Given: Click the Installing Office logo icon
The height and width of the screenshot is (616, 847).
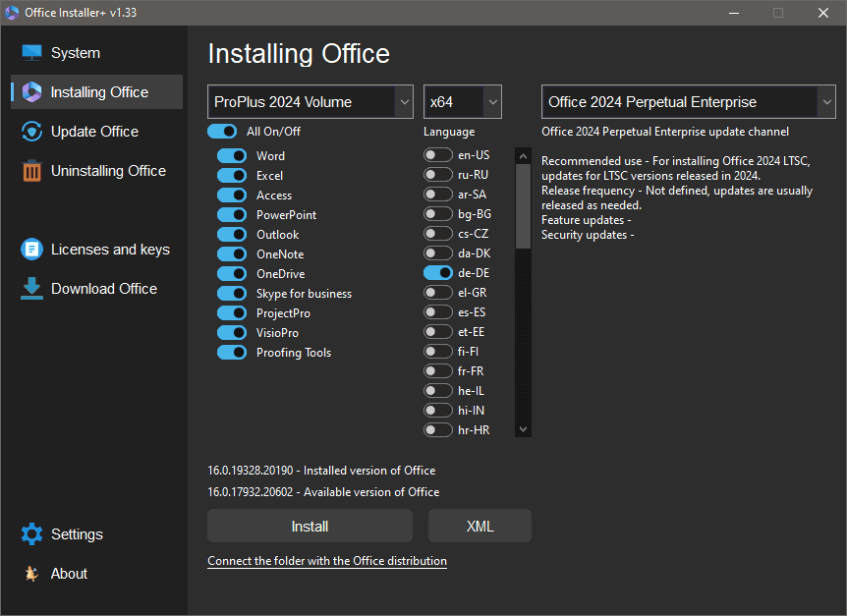Looking at the screenshot, I should [31, 92].
